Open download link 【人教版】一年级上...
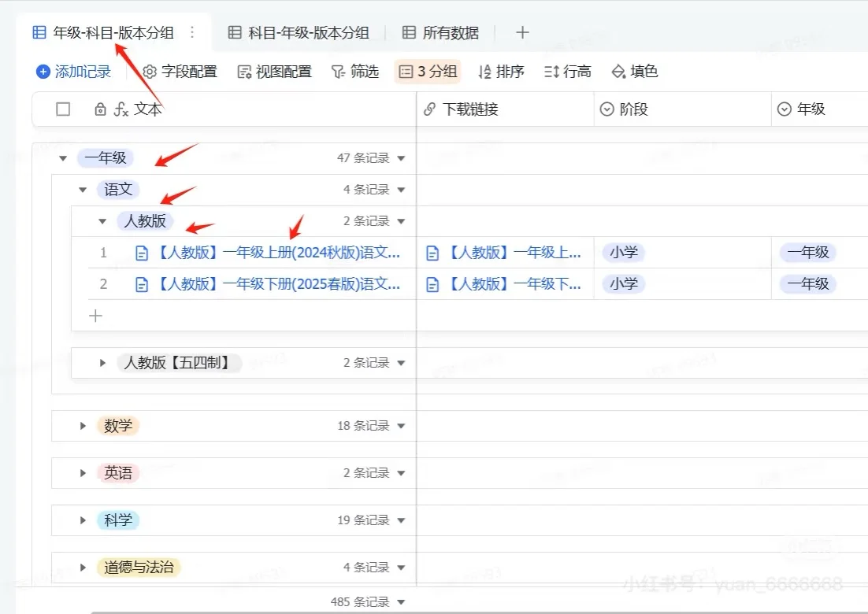 tap(514, 253)
